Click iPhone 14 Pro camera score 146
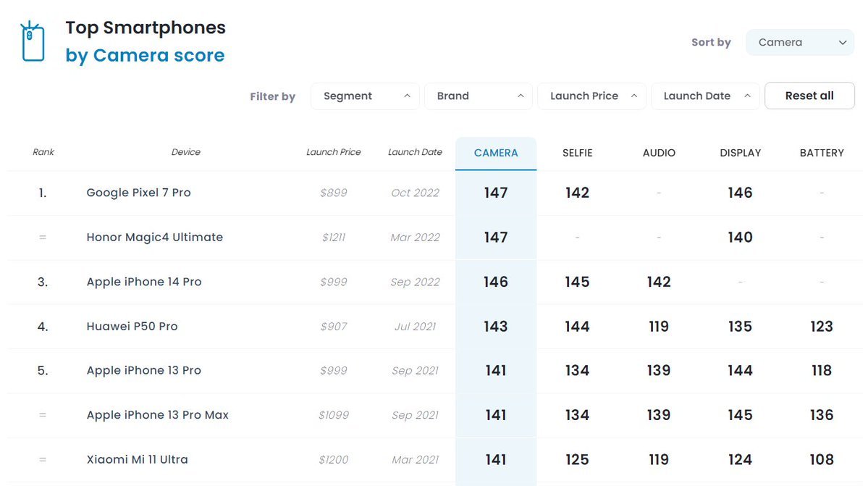The width and height of the screenshot is (868, 486). [x=495, y=282]
